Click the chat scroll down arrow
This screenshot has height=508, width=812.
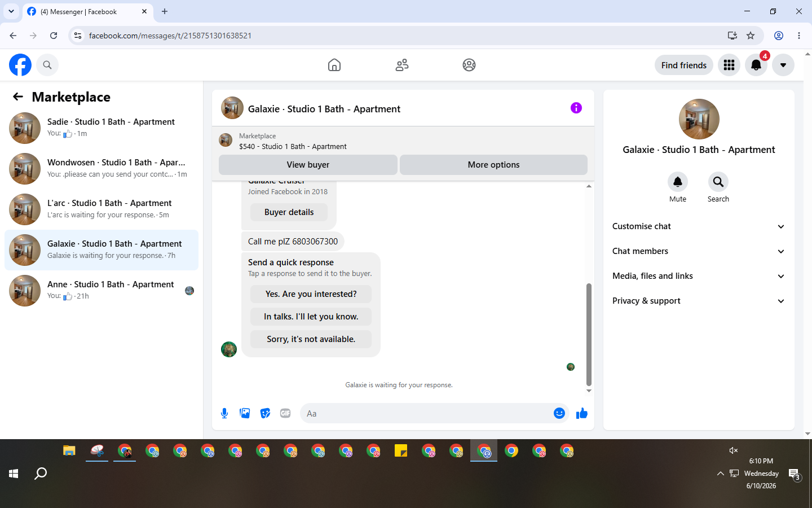click(589, 391)
